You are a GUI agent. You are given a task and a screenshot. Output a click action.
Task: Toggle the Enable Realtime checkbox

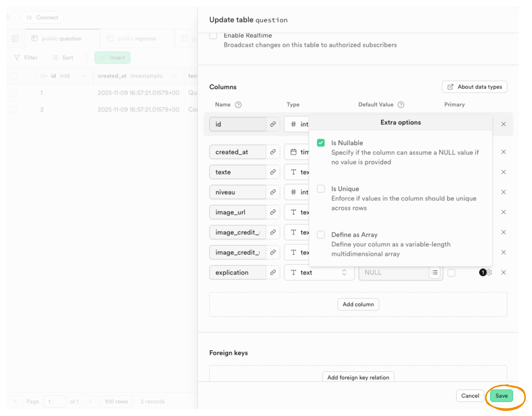point(213,35)
